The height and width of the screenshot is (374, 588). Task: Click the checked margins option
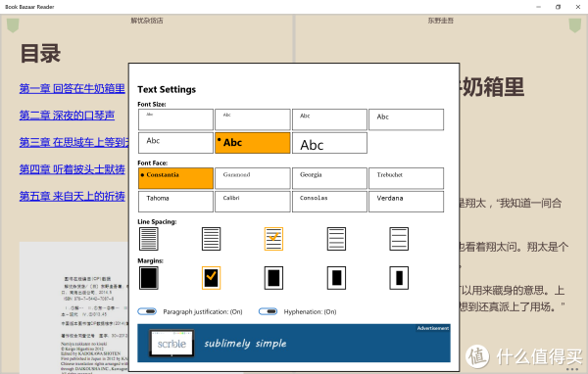[x=211, y=278]
